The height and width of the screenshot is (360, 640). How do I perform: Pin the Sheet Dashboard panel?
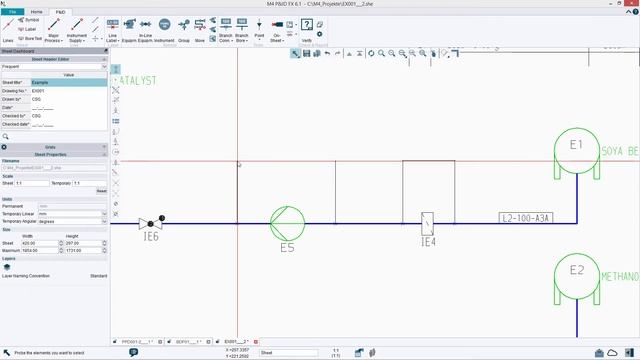(106, 51)
